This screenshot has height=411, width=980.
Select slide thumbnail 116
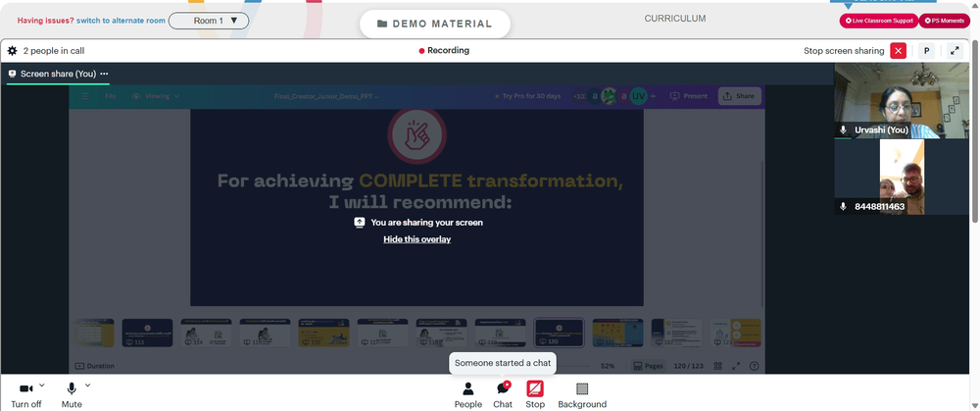pyautogui.click(x=323, y=333)
